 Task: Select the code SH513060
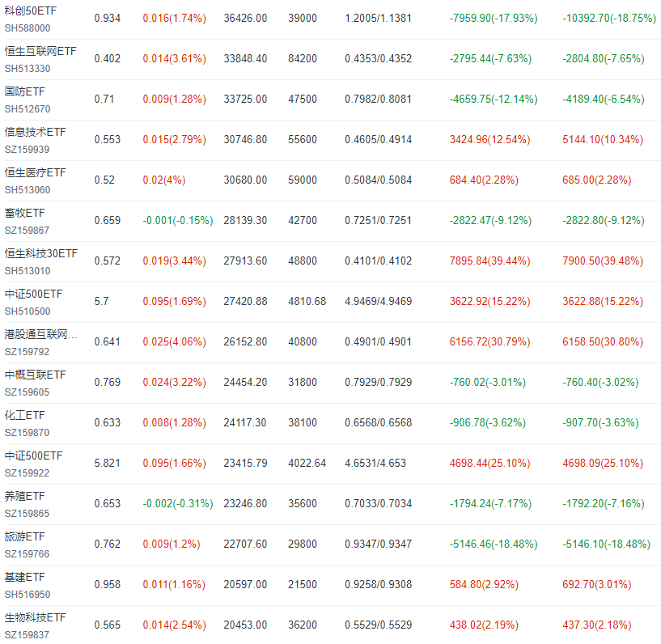click(28, 190)
